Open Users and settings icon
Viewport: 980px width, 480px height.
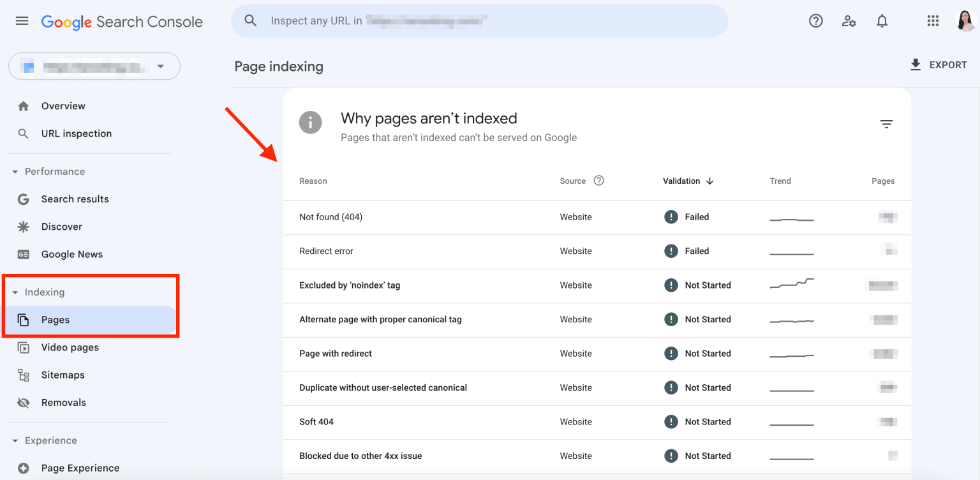coord(849,21)
